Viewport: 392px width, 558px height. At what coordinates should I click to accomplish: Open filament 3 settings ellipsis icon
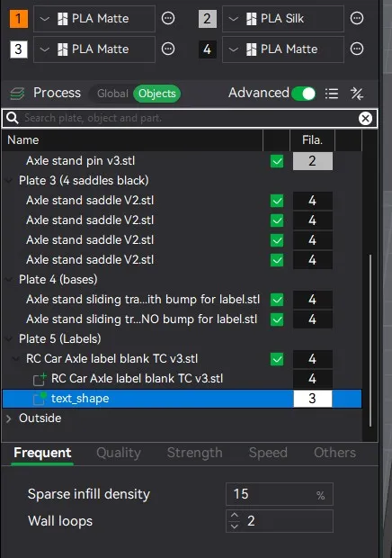[x=168, y=49]
